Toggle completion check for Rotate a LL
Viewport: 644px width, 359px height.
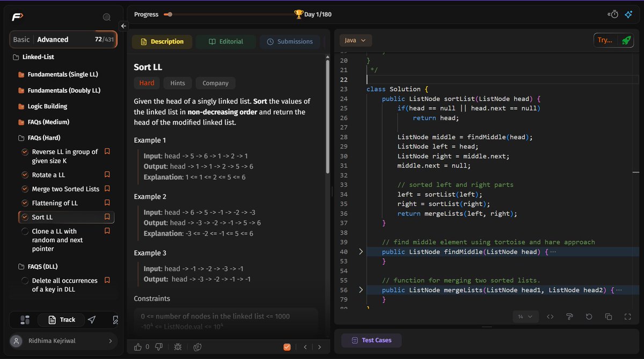coord(25,175)
